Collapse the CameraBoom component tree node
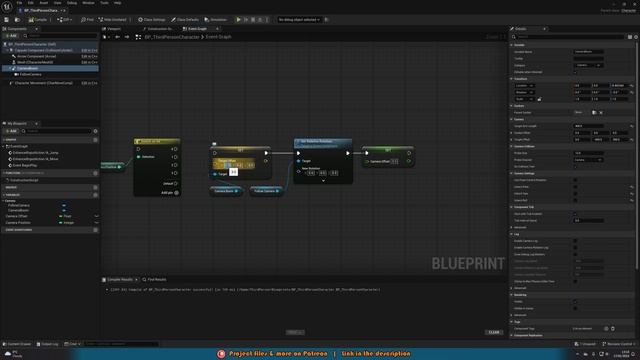Screen dimensions: 640x360 point(10,68)
